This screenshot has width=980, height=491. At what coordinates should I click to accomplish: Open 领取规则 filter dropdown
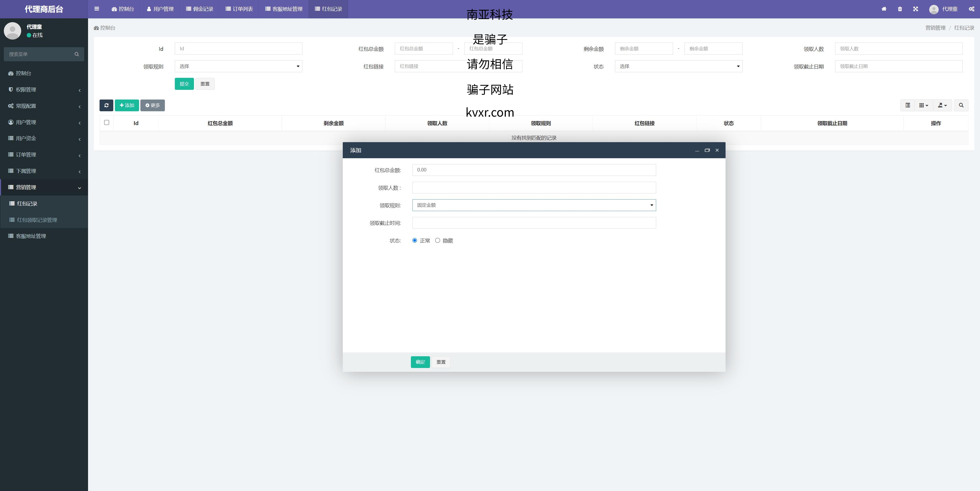coord(239,66)
